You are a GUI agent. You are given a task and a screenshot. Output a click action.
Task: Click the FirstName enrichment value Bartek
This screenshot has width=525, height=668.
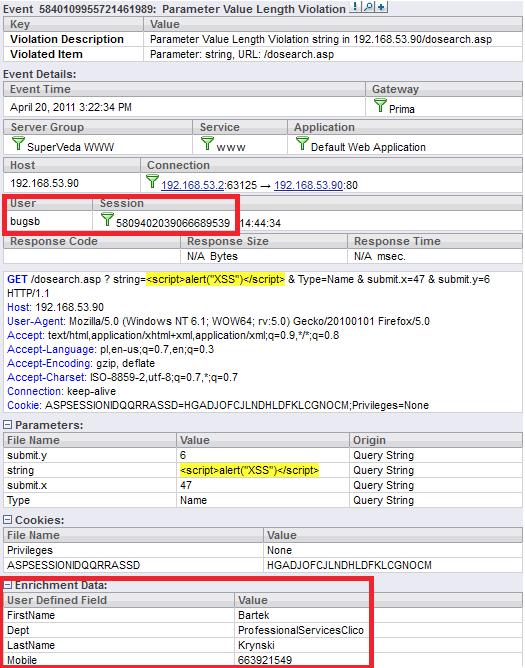(x=254, y=615)
